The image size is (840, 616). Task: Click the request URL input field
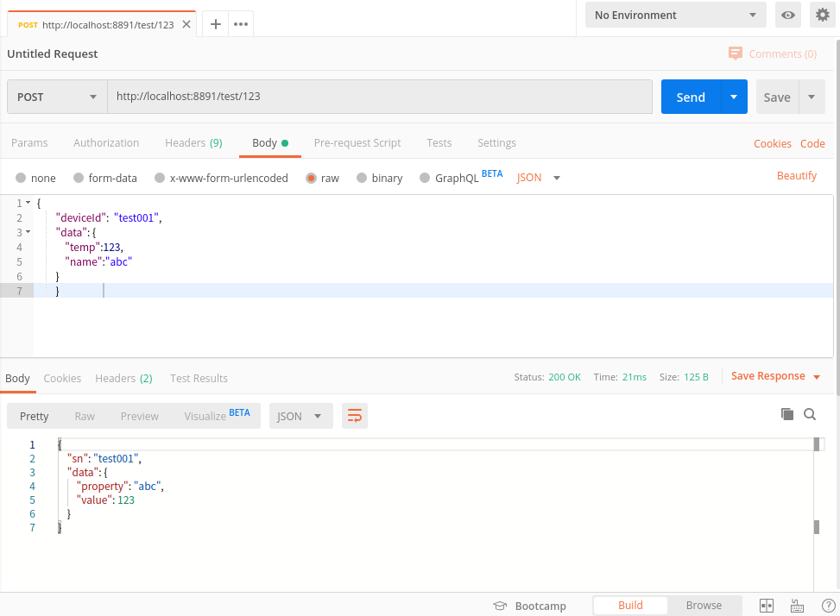pos(380,97)
